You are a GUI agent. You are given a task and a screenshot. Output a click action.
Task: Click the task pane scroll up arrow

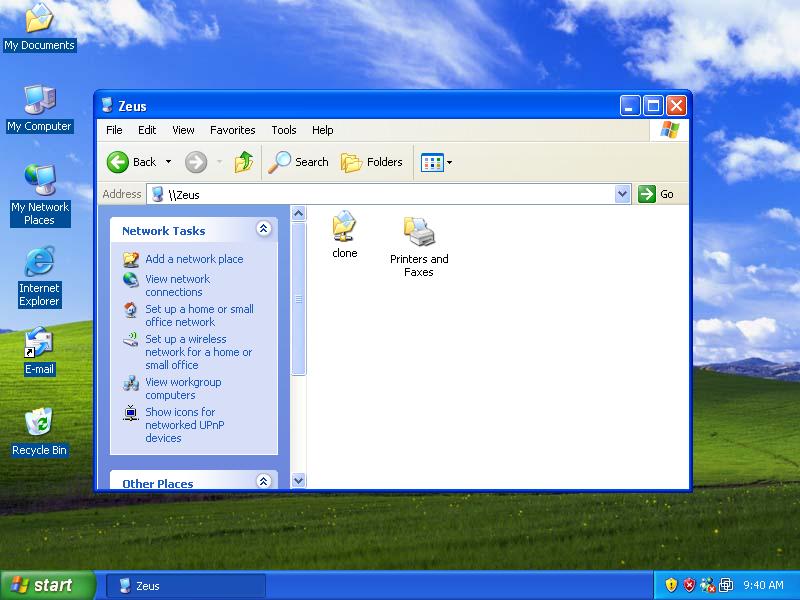298,213
